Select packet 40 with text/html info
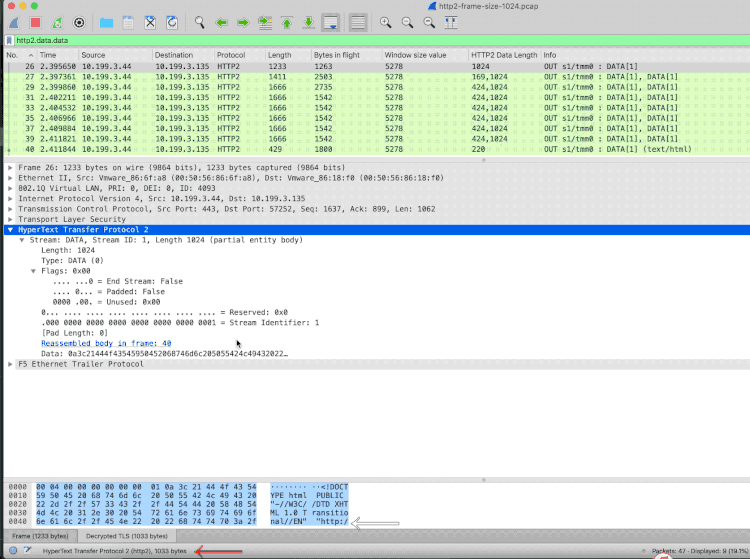This screenshot has height=559, width=750. pyautogui.click(x=300, y=149)
